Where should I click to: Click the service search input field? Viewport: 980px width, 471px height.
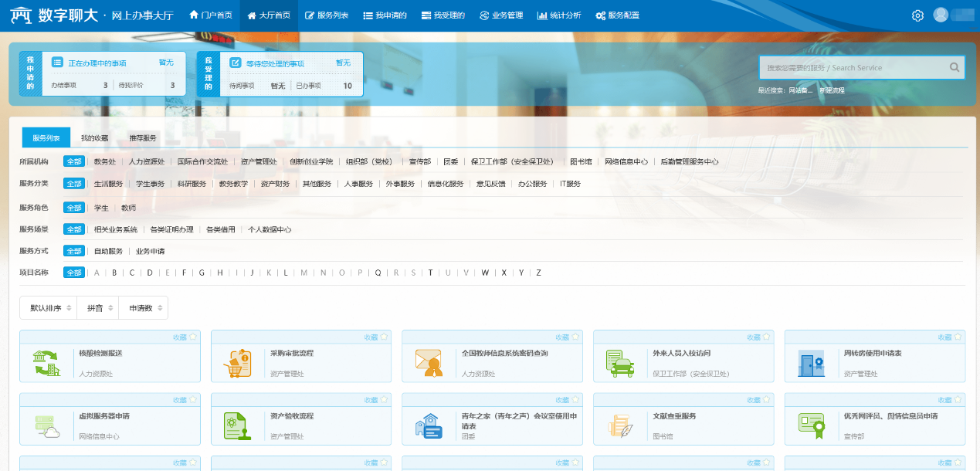pyautogui.click(x=852, y=68)
